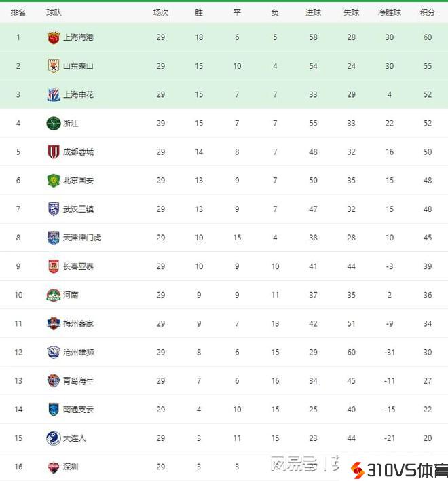Click the 北京国安 team badge
The height and width of the screenshot is (481, 448).
54,181
